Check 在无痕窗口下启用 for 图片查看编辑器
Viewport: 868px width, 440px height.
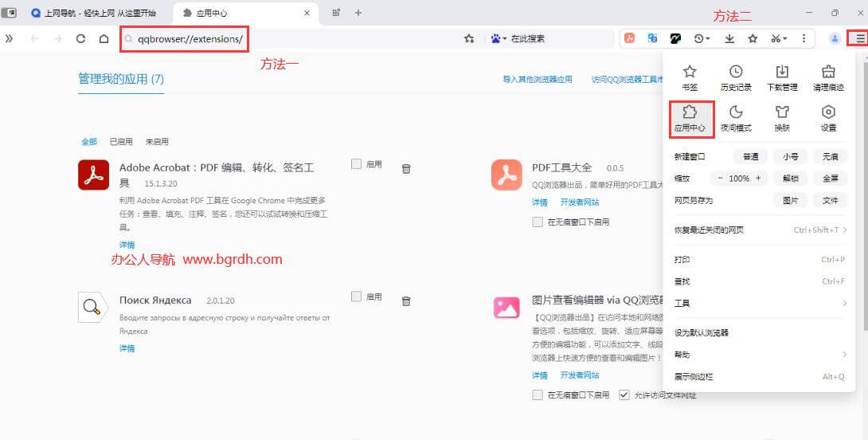pyautogui.click(x=537, y=395)
